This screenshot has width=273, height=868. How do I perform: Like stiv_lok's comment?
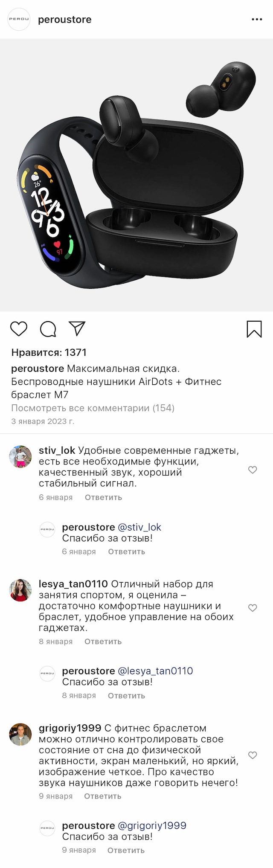(253, 470)
